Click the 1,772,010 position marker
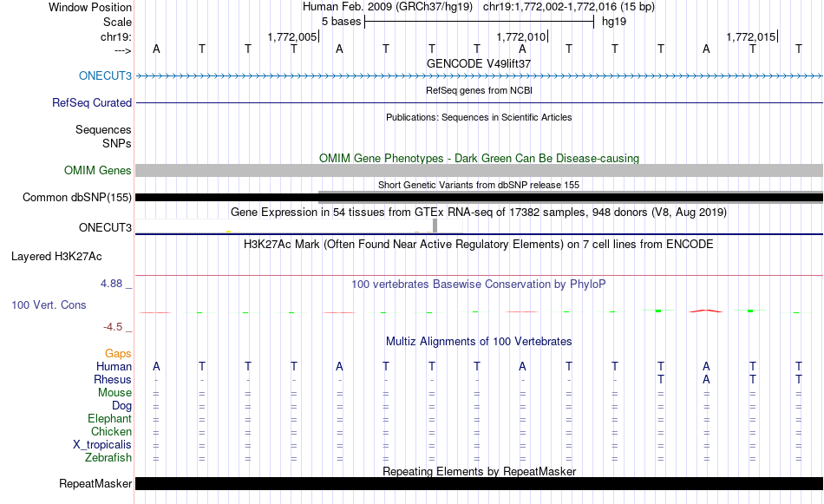824x504 pixels. (x=521, y=36)
